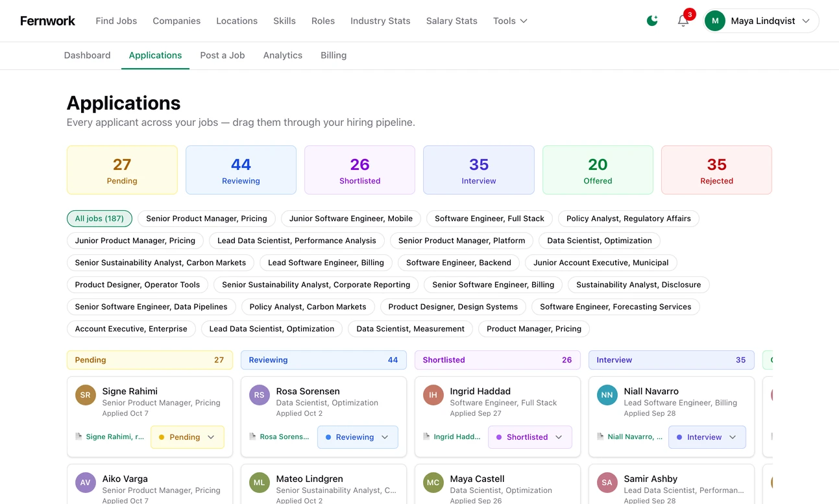Open the Billing tab

click(334, 55)
